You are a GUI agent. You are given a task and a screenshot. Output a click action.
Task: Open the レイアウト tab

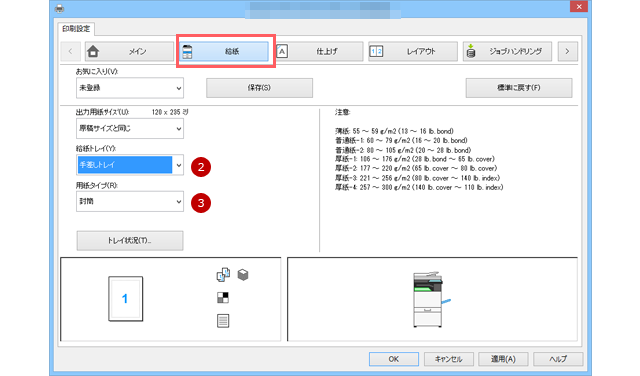click(413, 51)
